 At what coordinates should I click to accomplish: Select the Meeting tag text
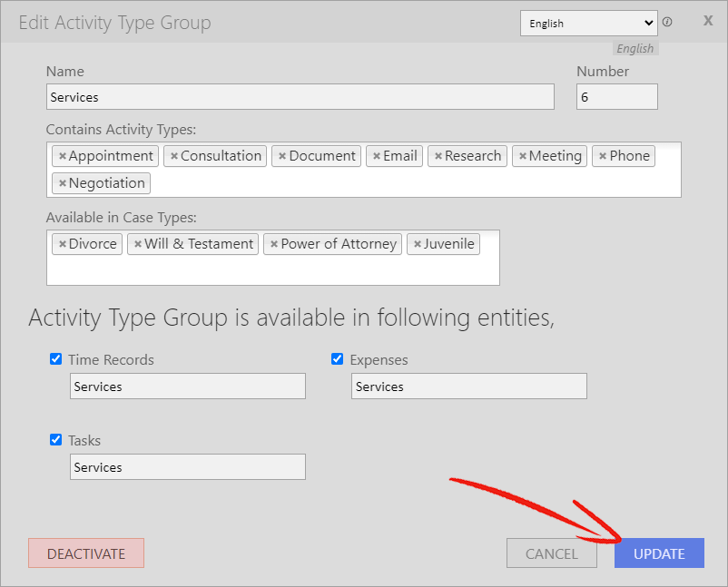(556, 156)
